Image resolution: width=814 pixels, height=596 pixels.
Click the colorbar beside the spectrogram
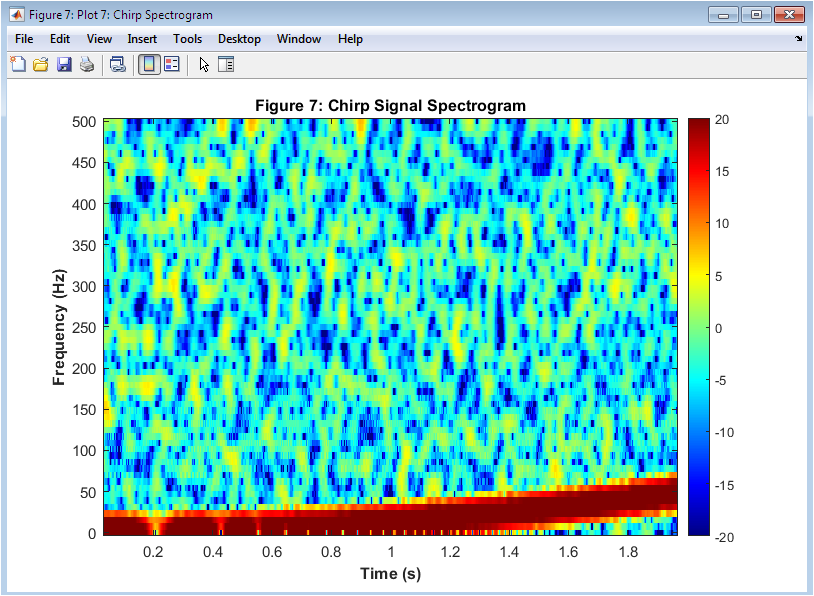tap(698, 327)
